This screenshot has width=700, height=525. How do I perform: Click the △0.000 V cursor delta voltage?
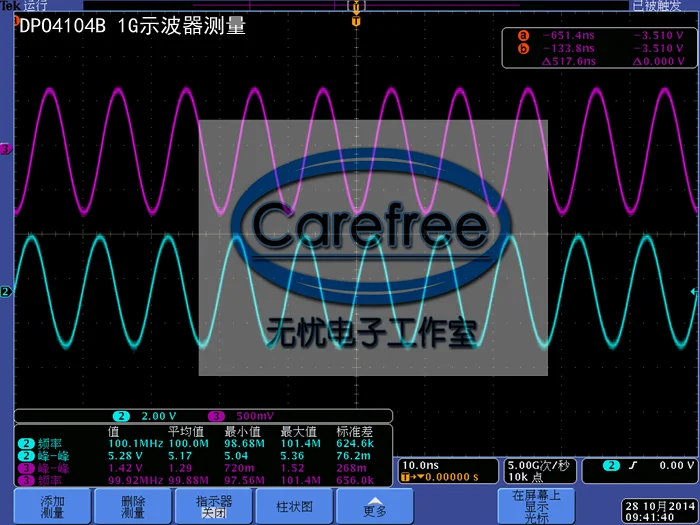(658, 61)
